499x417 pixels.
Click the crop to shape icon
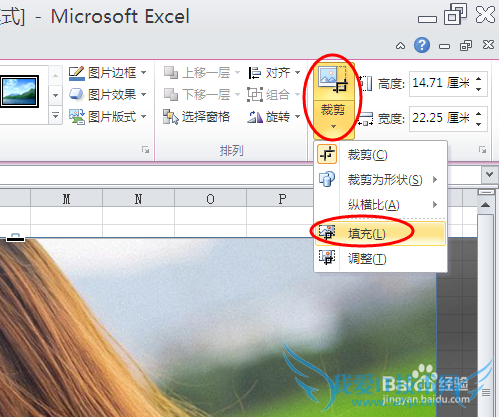(327, 179)
